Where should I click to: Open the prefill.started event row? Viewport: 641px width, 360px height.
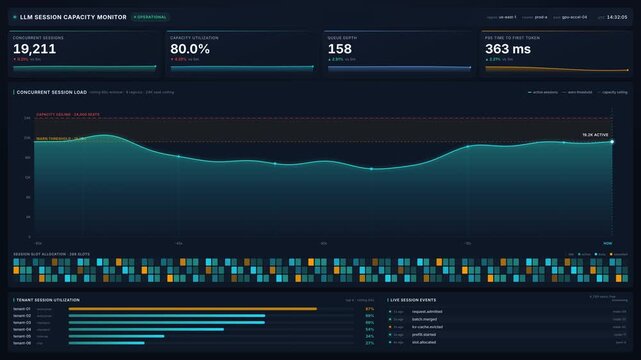tap(508, 335)
